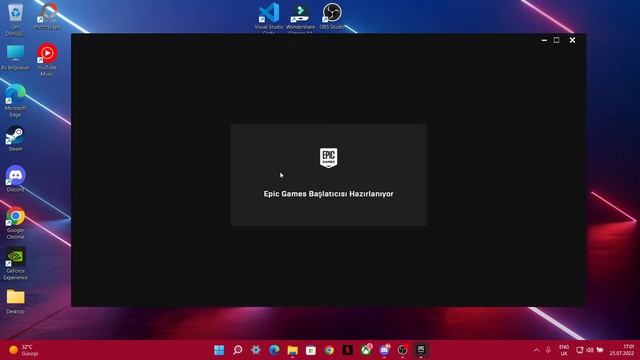
Task: Click the Epic Games logo in the loading panel
Action: pos(329,158)
